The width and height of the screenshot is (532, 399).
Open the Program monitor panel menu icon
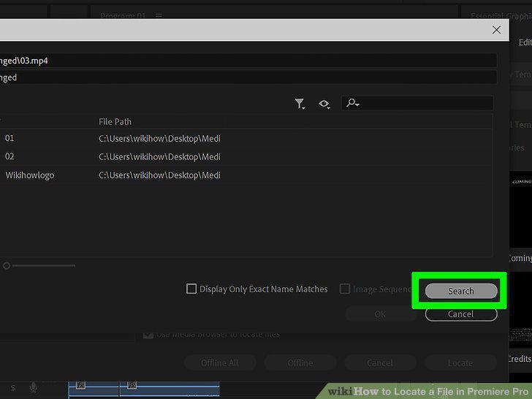[159, 15]
